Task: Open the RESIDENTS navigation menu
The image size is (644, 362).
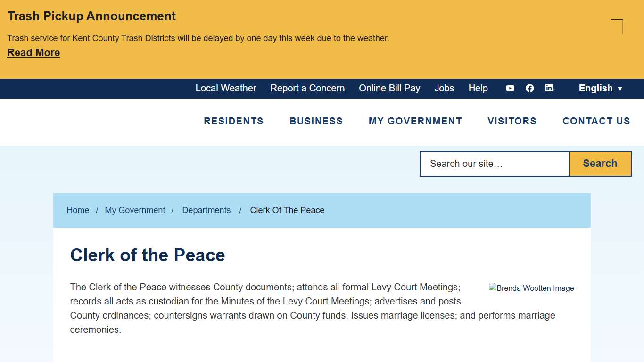Action: click(x=233, y=121)
